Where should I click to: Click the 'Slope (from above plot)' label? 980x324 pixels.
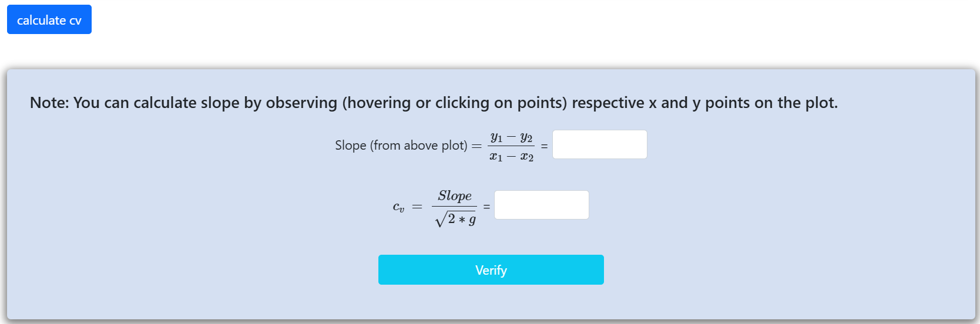click(401, 146)
